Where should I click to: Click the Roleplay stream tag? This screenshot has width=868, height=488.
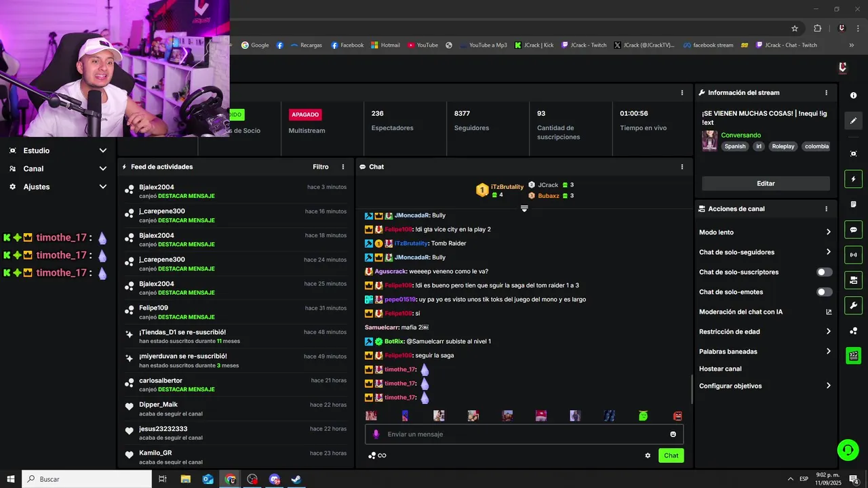(783, 146)
